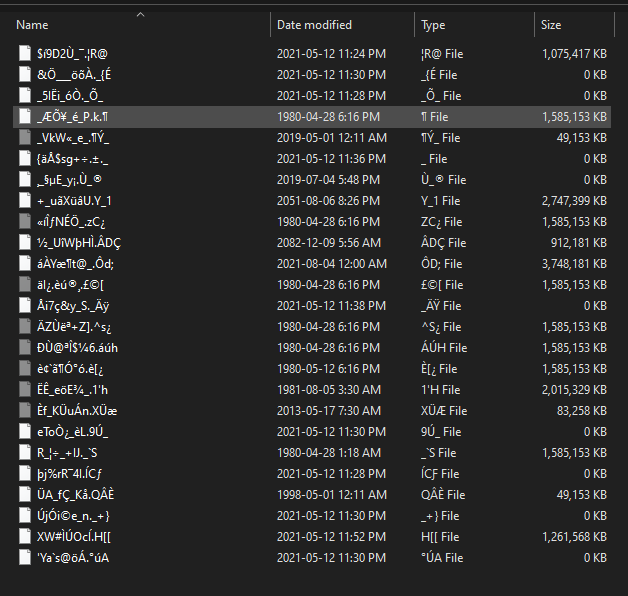Click the type cell ¦R@ File

pyautogui.click(x=442, y=54)
